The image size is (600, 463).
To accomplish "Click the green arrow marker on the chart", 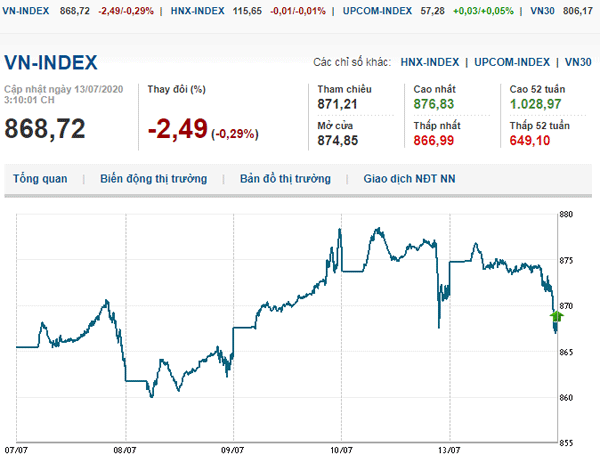I will (x=557, y=316).
